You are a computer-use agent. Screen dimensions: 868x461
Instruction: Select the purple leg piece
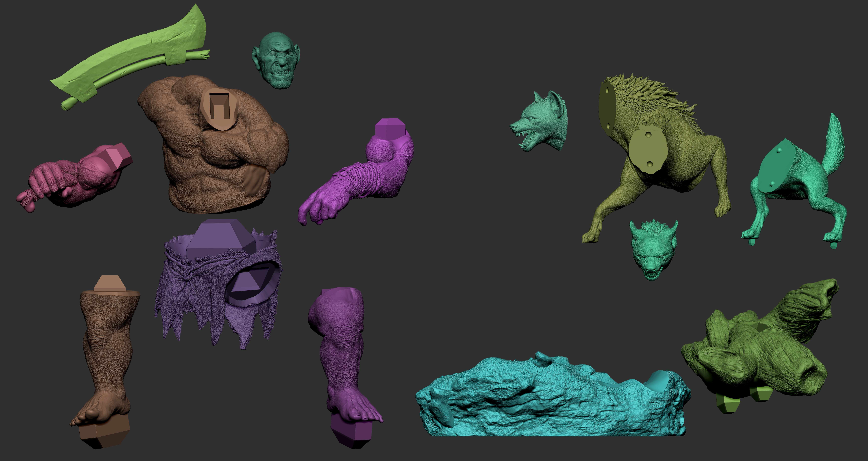coord(345,367)
